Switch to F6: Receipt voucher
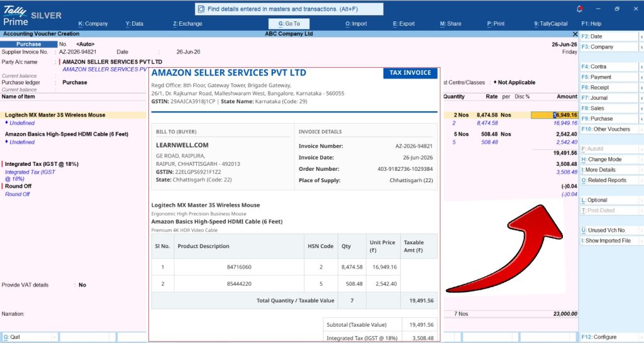644x343 pixels. (609, 87)
